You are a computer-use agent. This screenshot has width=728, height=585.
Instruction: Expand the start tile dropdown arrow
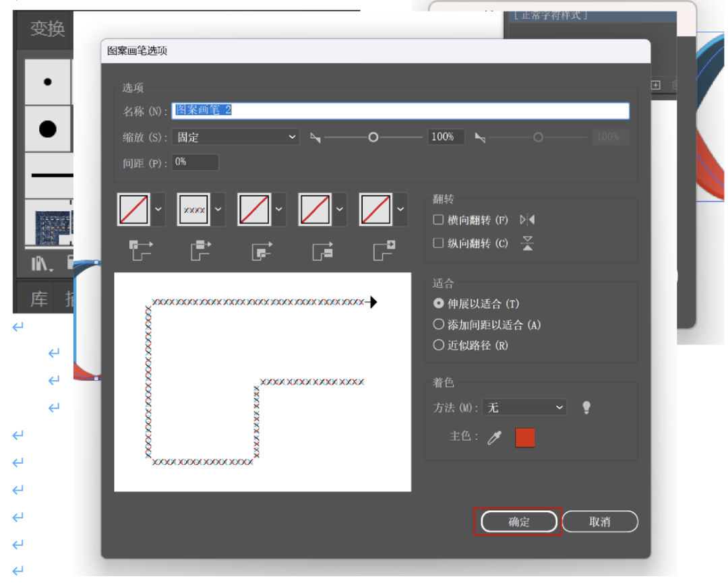pyautogui.click(x=340, y=210)
